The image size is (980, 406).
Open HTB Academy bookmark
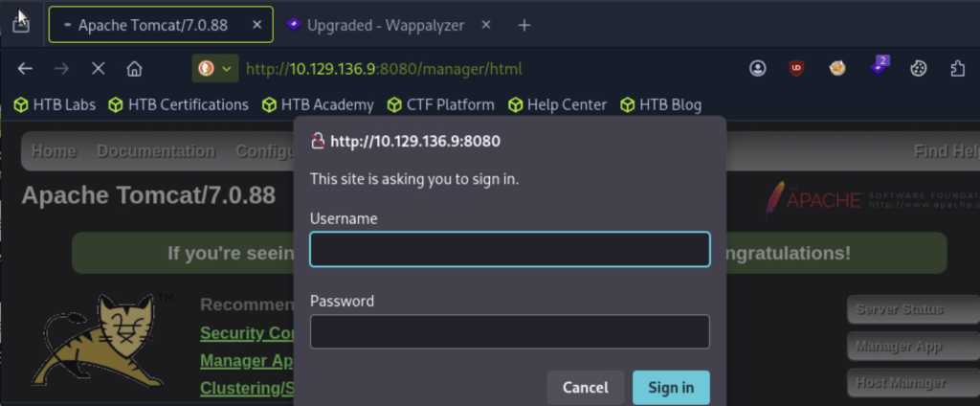point(318,104)
